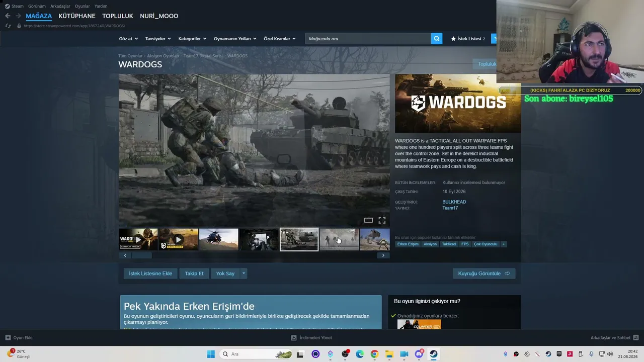Select the Taktiksel tag
This screenshot has height=362, width=644.
click(x=449, y=244)
